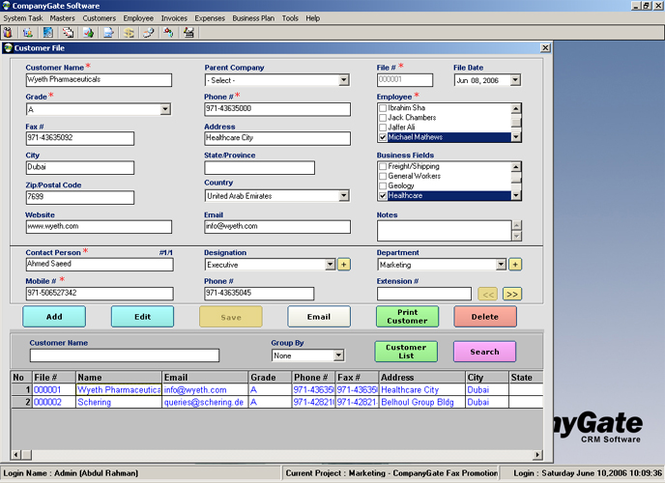Click the customer grid horizontal scrollbar thumb

26,455
